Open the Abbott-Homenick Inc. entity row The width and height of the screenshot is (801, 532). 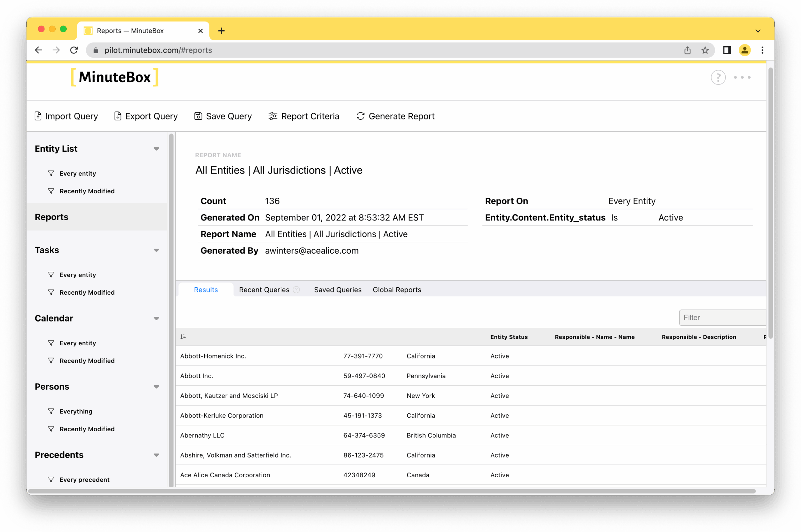pos(213,356)
